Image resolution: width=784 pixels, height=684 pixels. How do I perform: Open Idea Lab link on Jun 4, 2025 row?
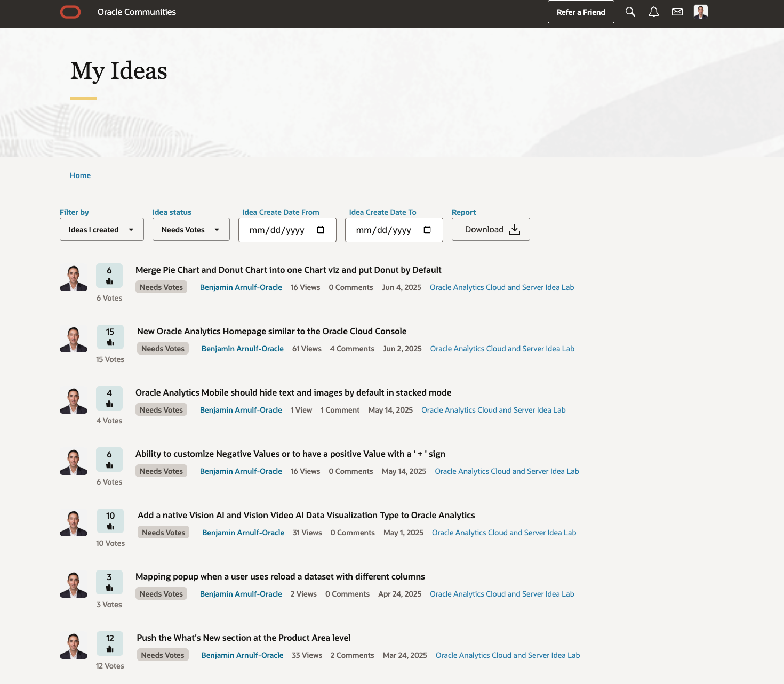[x=502, y=287]
